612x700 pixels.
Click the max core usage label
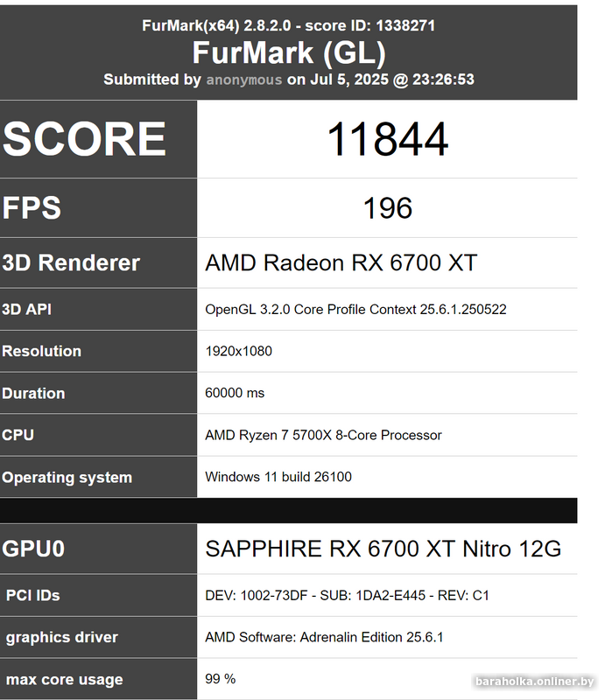pyautogui.click(x=64, y=680)
